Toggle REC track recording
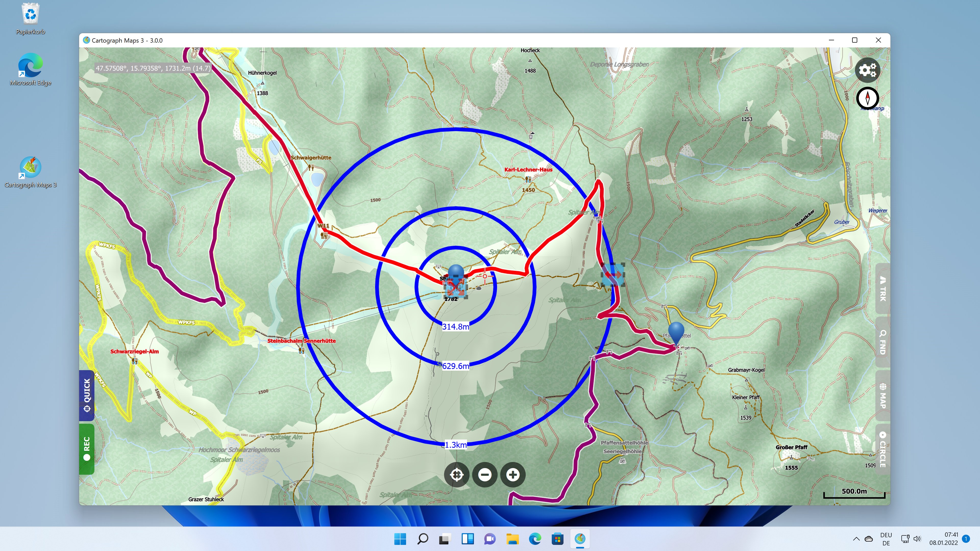 (87, 449)
